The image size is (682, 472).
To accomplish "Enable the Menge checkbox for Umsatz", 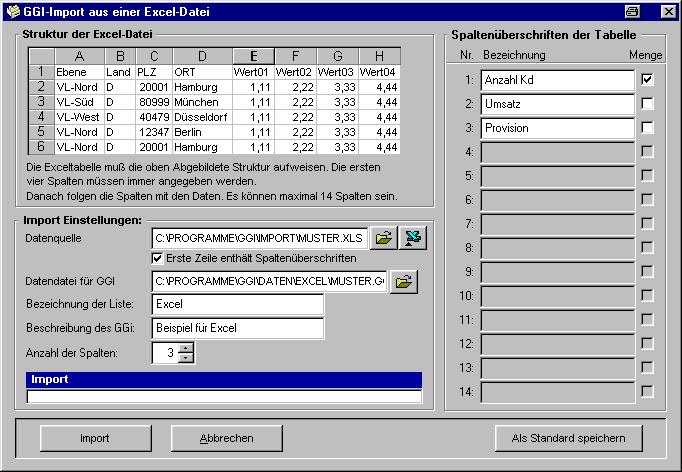I will tap(648, 103).
